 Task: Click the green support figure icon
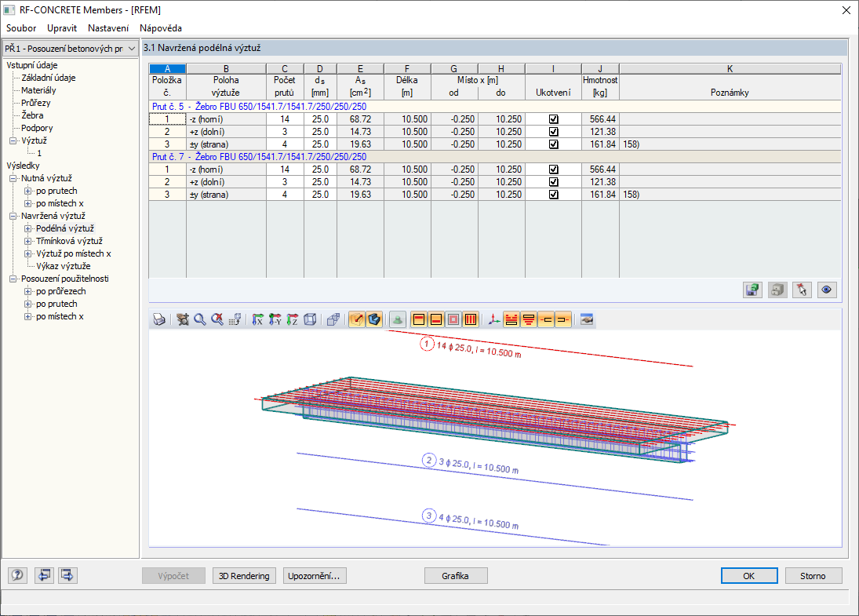(398, 319)
